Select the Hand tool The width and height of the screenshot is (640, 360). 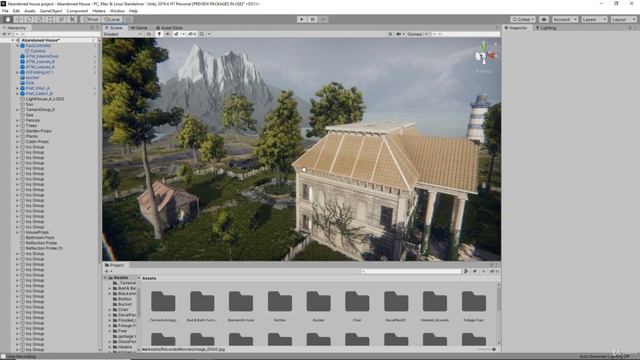click(7, 19)
